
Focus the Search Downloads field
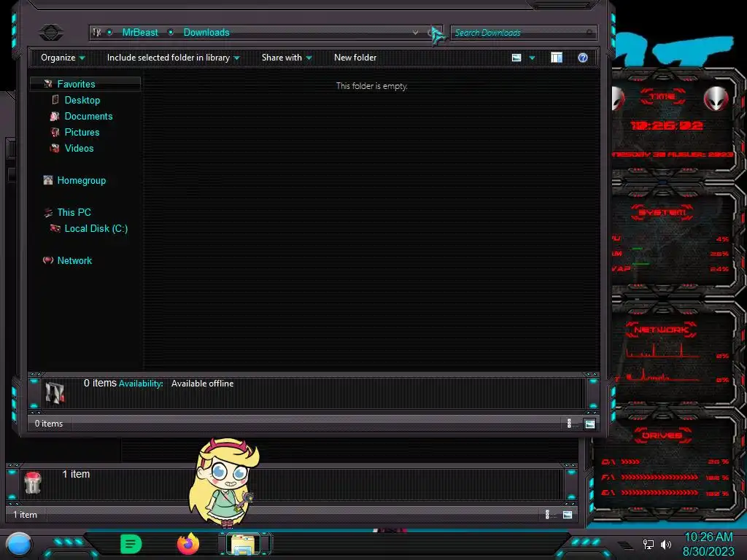(x=523, y=32)
